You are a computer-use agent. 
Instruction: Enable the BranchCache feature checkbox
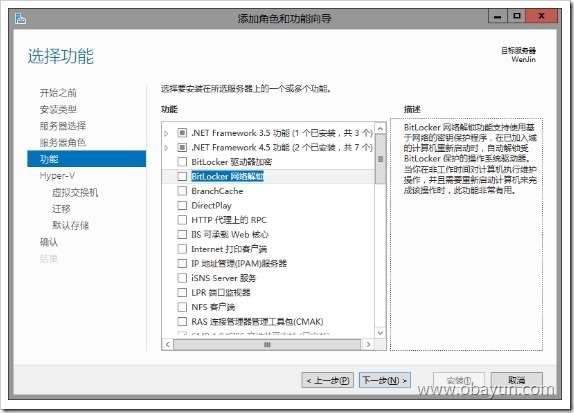tap(182, 191)
